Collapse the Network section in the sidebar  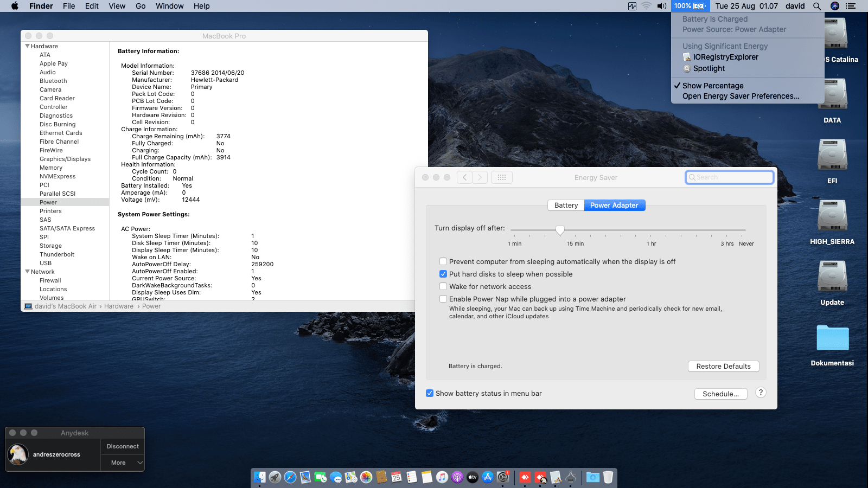pyautogui.click(x=27, y=272)
